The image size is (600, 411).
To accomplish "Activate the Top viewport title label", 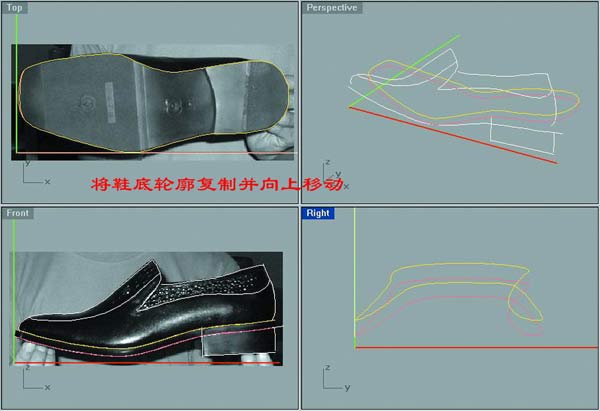I will 14,8.
